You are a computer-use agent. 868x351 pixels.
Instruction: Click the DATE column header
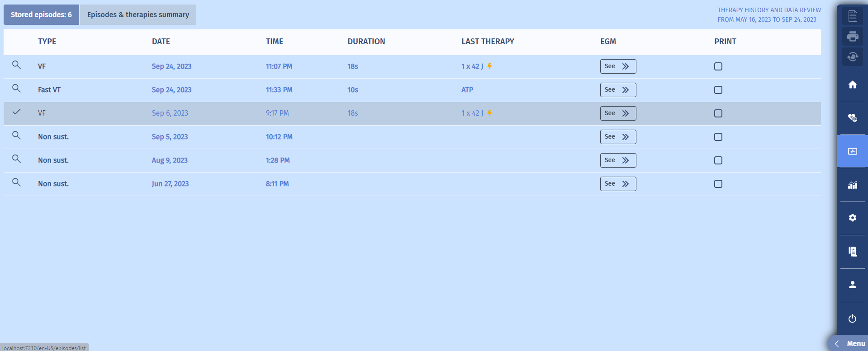pyautogui.click(x=161, y=42)
